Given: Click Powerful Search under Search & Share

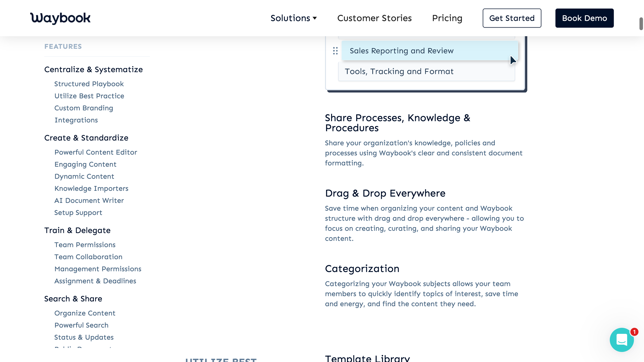Looking at the screenshot, I should (81, 325).
